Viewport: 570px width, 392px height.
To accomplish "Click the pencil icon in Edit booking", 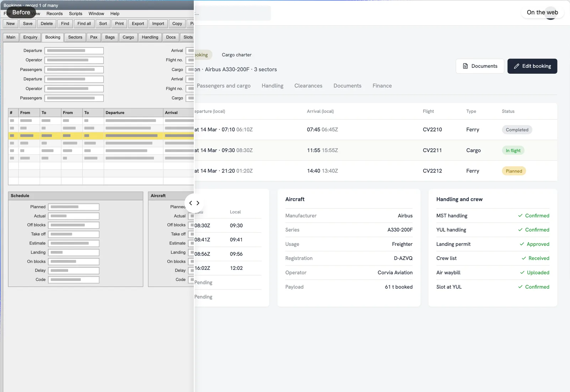I will click(x=517, y=66).
